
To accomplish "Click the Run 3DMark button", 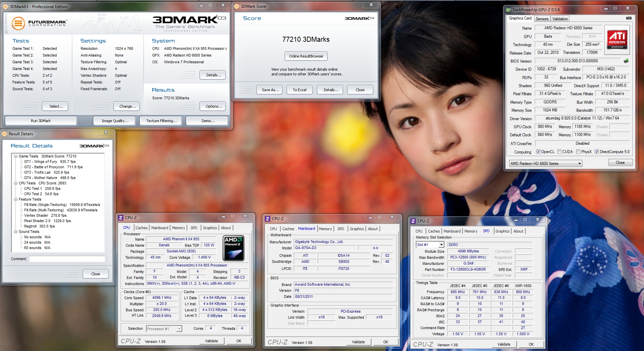I will tap(41, 121).
